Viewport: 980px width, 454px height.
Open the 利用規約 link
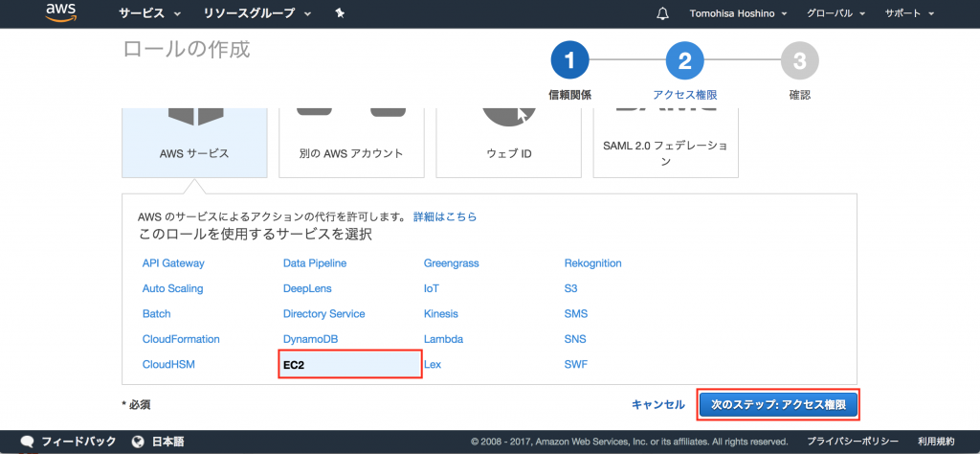tap(936, 441)
